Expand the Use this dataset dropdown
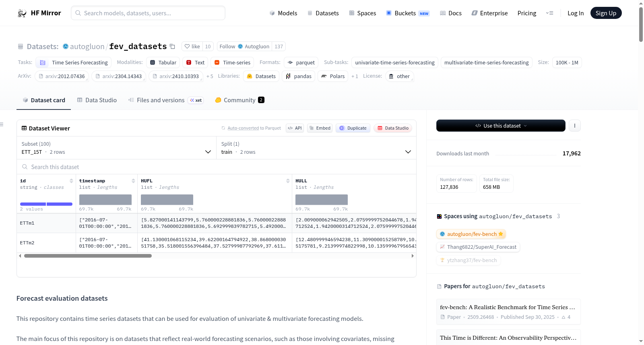The width and height of the screenshot is (644, 345). (x=501, y=126)
